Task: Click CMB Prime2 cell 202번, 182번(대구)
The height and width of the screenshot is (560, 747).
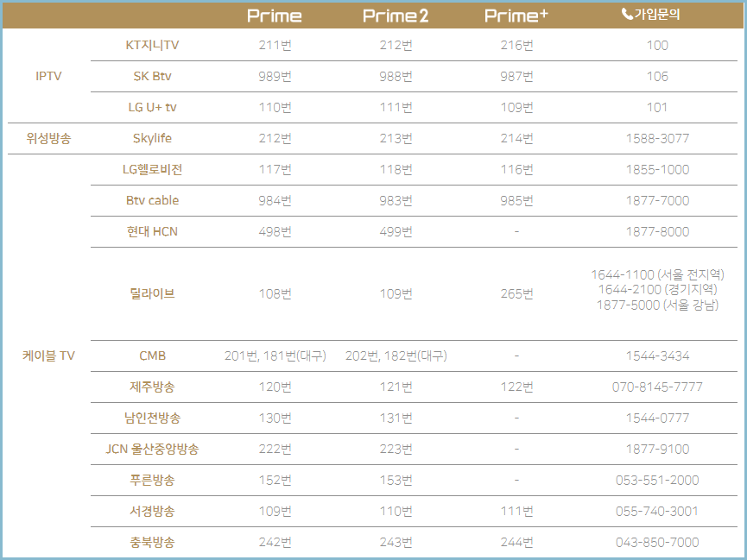Action: [396, 356]
